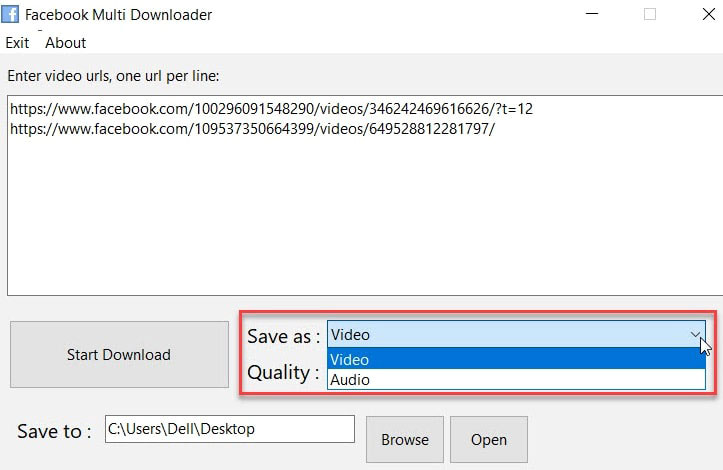
Task: Minimize the Facebook Multi Downloader window
Action: [592, 14]
